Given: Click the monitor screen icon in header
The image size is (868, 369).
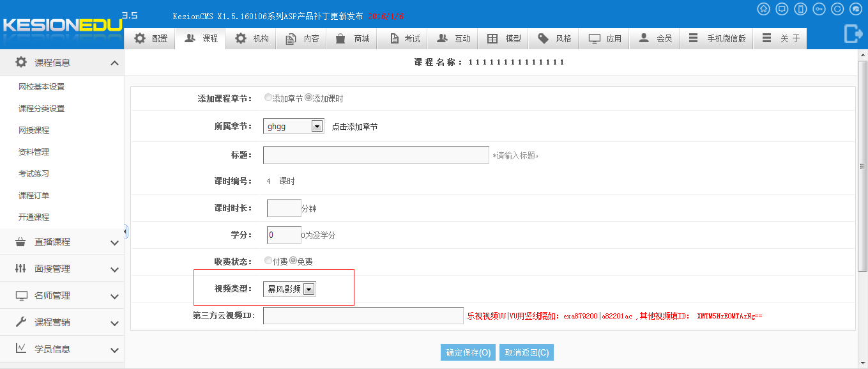Looking at the screenshot, I should tap(782, 9).
